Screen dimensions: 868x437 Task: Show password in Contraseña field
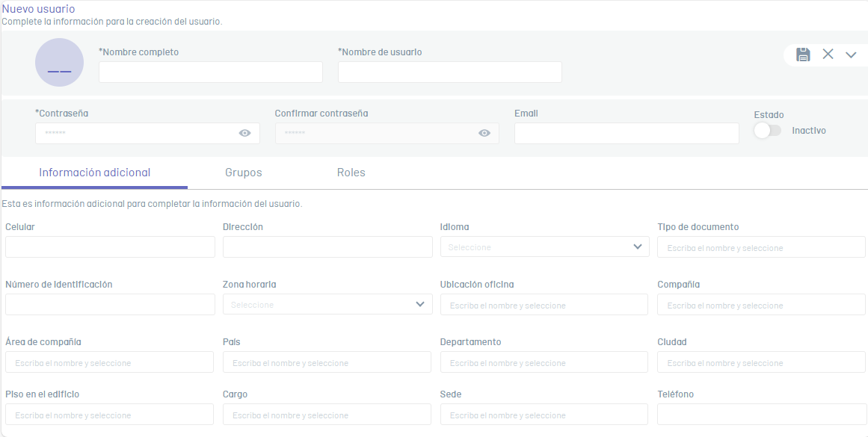244,133
